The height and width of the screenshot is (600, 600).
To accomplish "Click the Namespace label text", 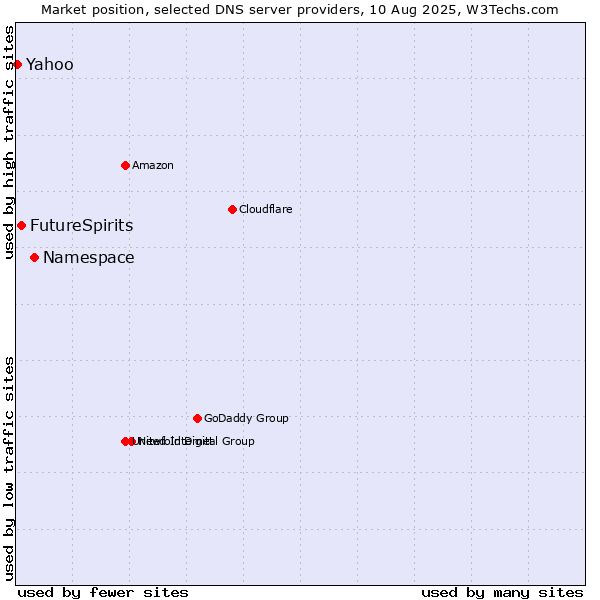I will [89, 258].
